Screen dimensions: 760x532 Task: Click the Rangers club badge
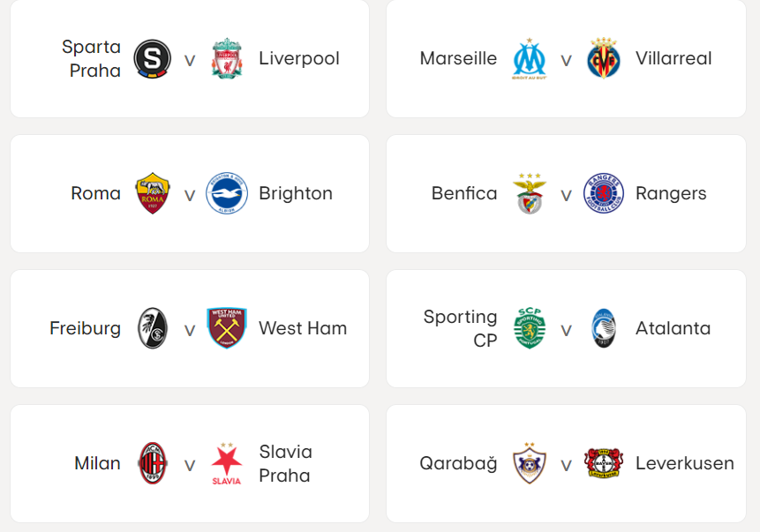click(x=604, y=193)
